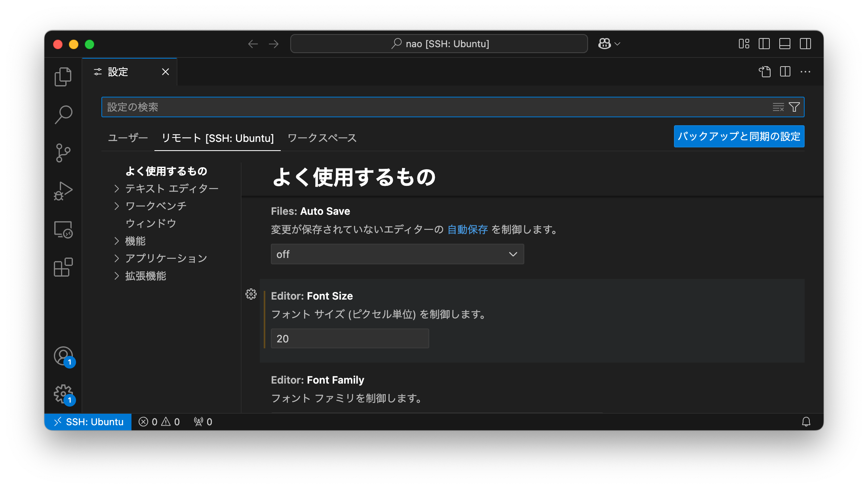868x489 pixels.
Task: Open Font Size setting gear menu
Action: point(251,294)
